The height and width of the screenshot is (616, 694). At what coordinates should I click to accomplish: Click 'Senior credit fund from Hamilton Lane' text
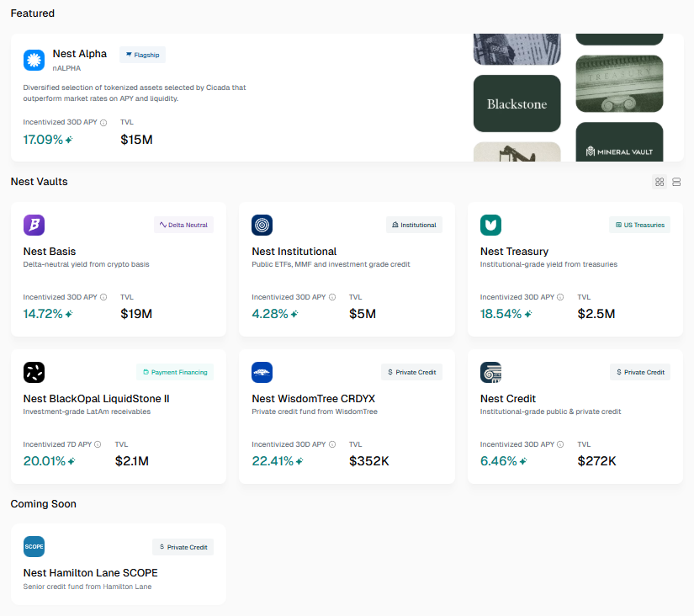(87, 587)
